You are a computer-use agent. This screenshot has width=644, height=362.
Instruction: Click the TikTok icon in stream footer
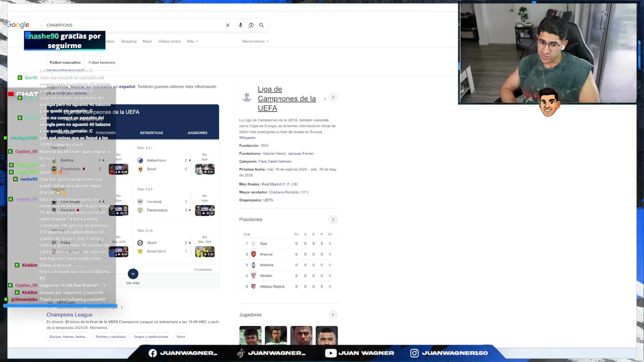pos(241,353)
